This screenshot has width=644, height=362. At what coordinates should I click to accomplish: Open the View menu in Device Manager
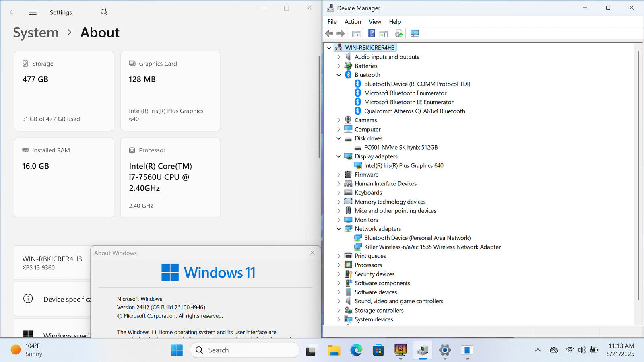(375, 22)
